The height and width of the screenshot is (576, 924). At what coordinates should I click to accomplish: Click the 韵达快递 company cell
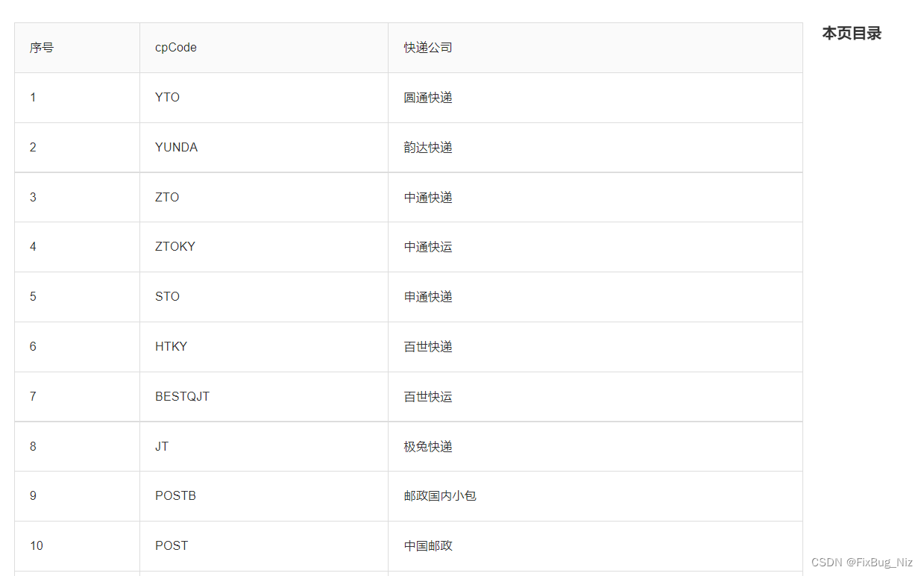pos(428,148)
